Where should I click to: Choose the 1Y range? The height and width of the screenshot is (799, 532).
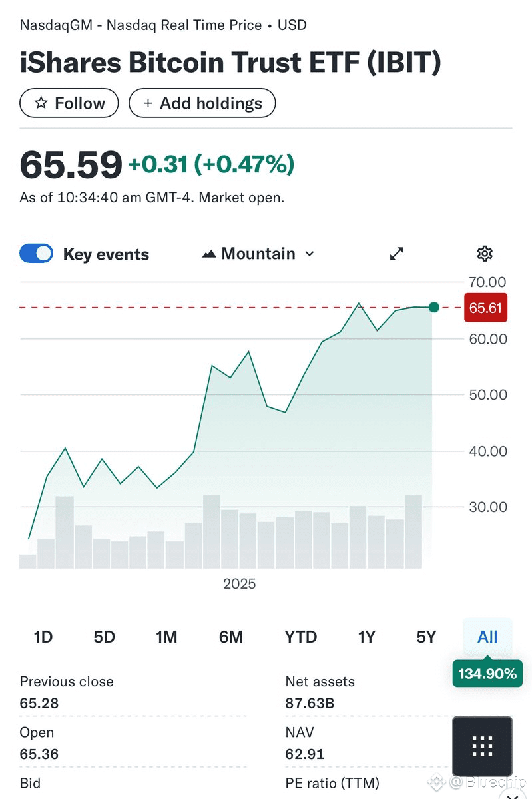(x=367, y=637)
